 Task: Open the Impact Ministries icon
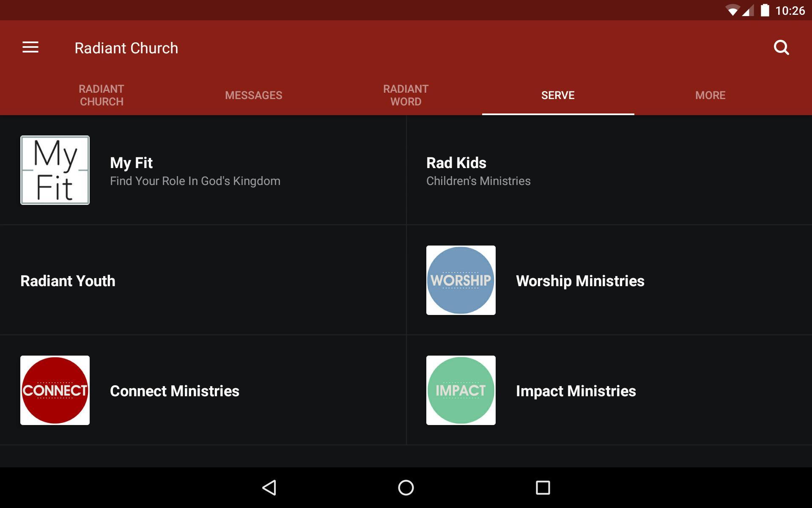[461, 390]
